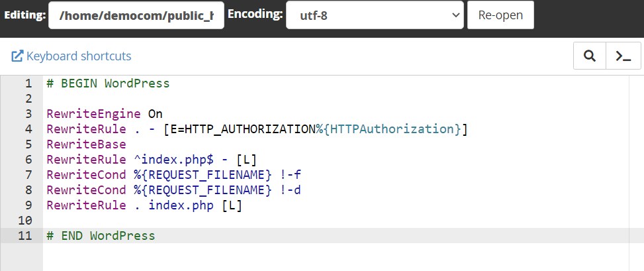Place cursor on 'RewriteEngine On' line
The image size is (644, 271).
point(105,114)
